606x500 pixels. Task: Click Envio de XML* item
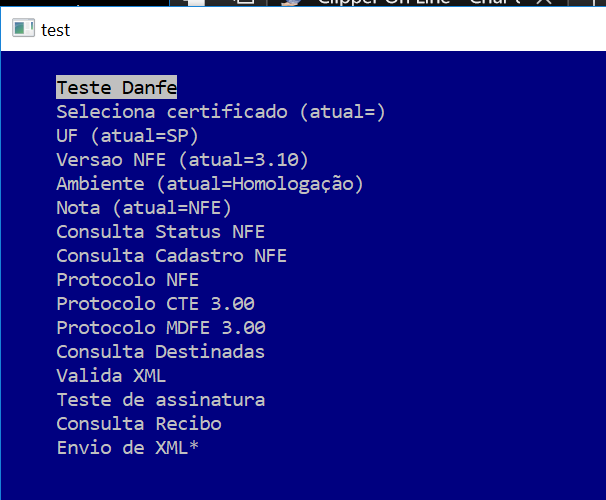tap(127, 448)
